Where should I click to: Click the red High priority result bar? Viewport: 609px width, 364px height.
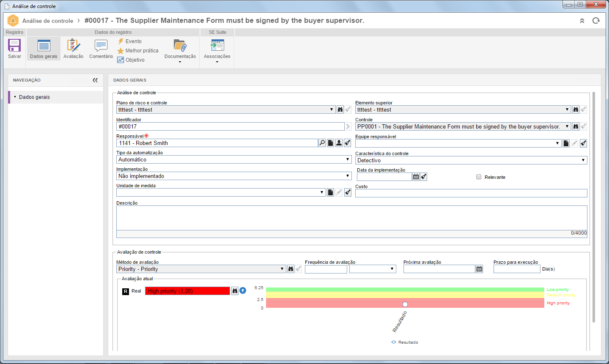point(187,291)
